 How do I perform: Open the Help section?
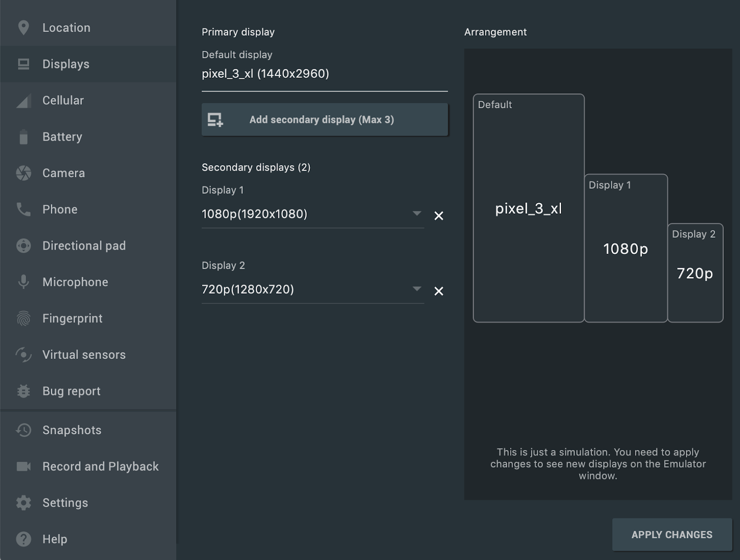[54, 539]
